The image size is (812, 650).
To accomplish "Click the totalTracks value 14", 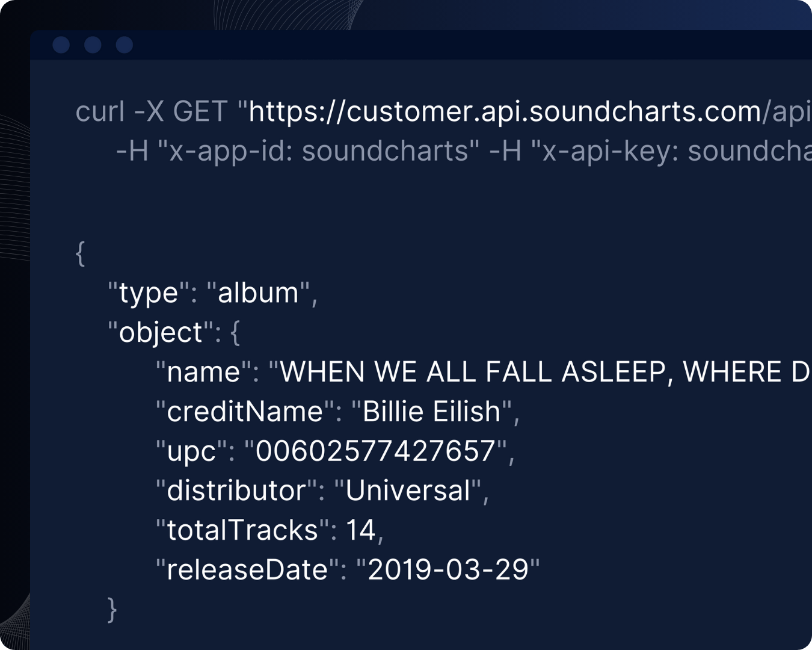I will [360, 531].
